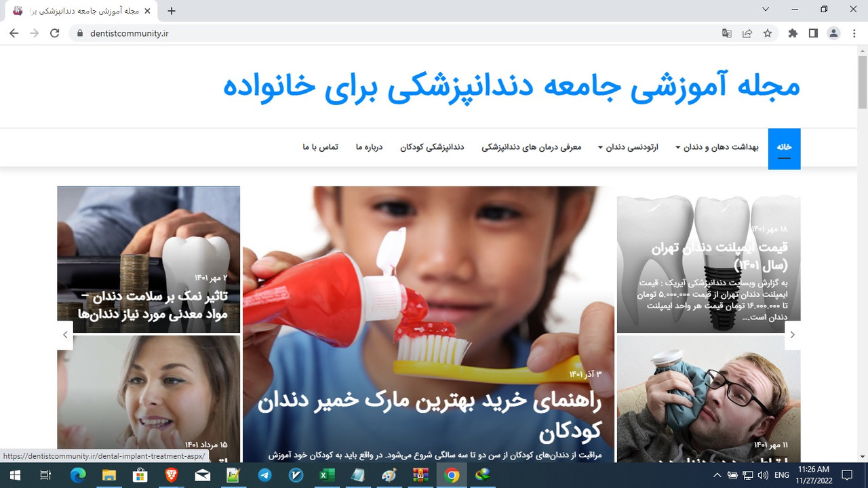Open article تاثیر نمک بر سلامت دندان

[x=153, y=306]
